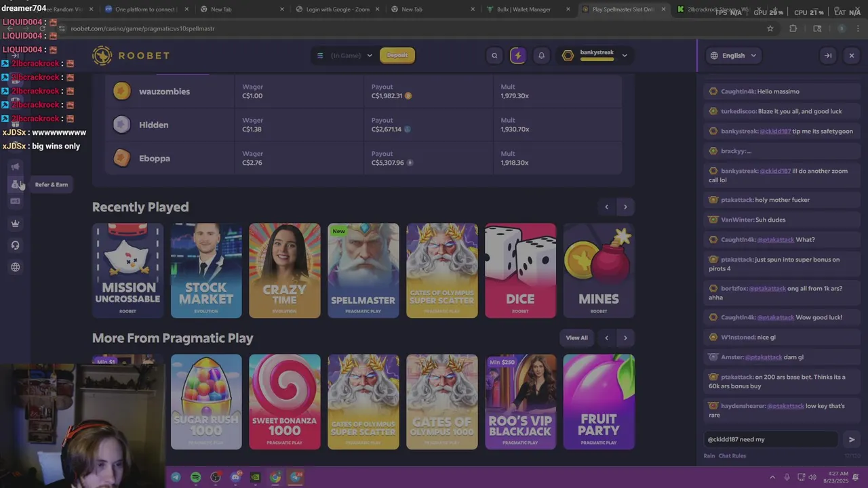This screenshot has height=488, width=868.
Task: Open browser extensions puzzle icon
Action: click(x=793, y=28)
